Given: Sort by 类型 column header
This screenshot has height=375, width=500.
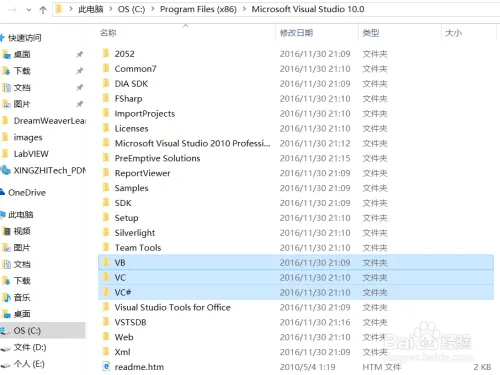Looking at the screenshot, I should [371, 33].
